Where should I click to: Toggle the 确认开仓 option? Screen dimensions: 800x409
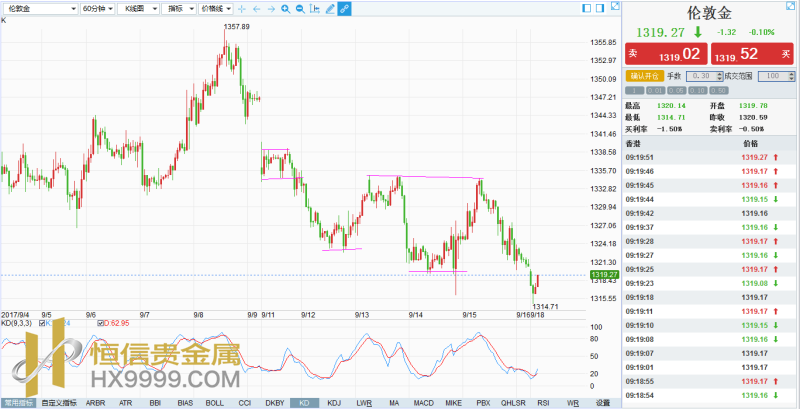point(644,76)
